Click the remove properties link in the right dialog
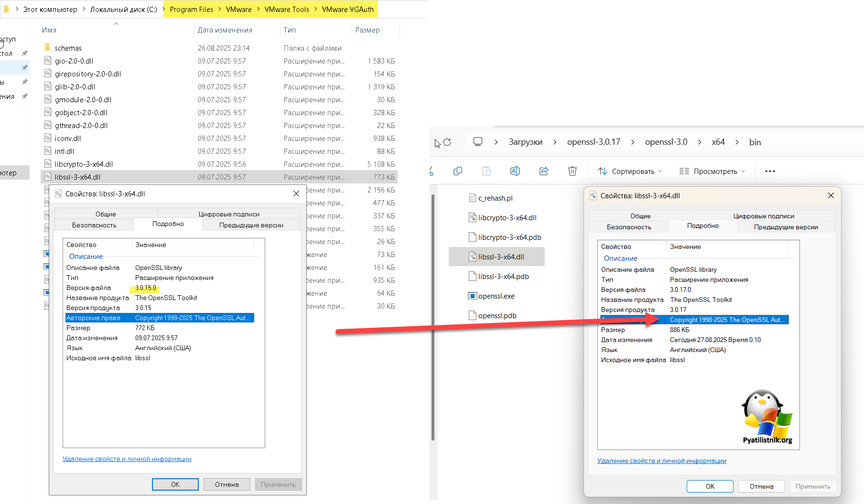The image size is (864, 504). pos(662,461)
